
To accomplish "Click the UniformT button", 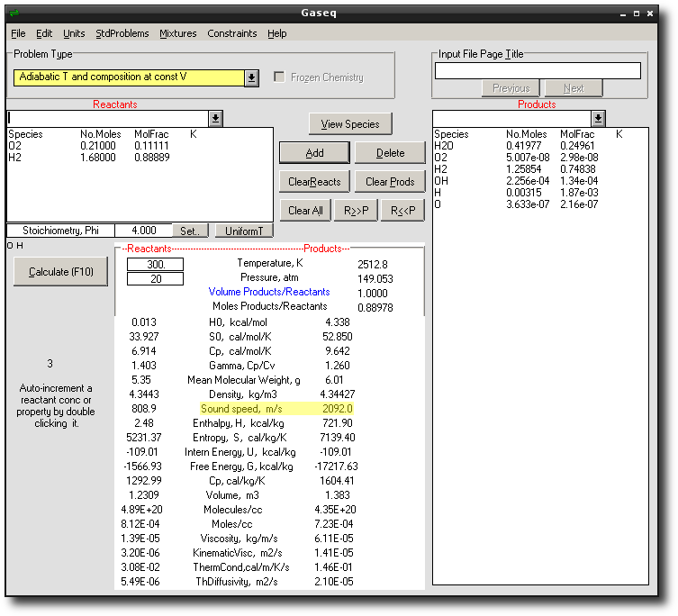I will point(244,231).
